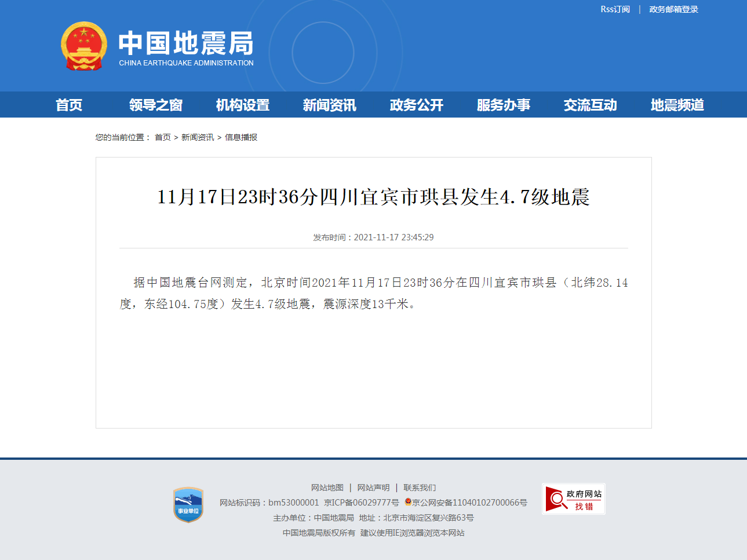The height and width of the screenshot is (560, 747).
Task: Open the 网站声明 footer link
Action: [374, 488]
